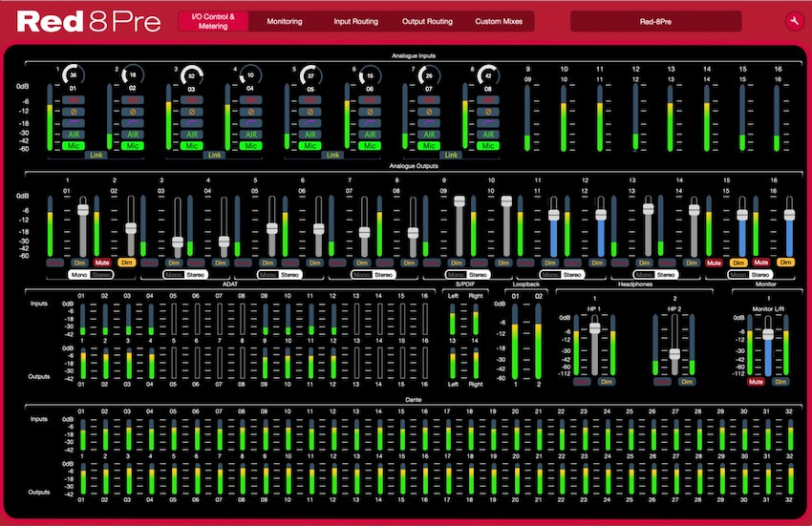Viewport: 812px width, 526px height.
Task: Toggle phase invert on analogue input 8
Action: [488, 112]
